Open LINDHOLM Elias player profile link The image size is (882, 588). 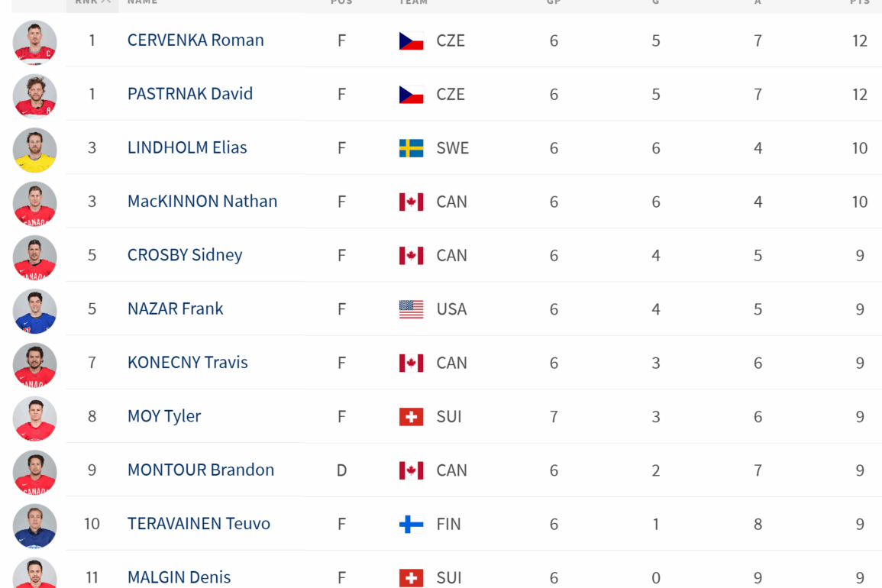pyautogui.click(x=187, y=147)
